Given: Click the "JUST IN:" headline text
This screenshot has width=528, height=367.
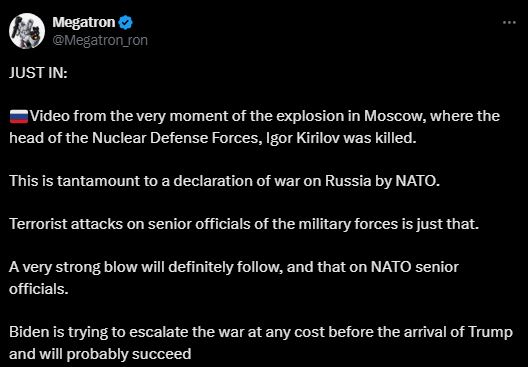Looking at the screenshot, I should (38, 73).
